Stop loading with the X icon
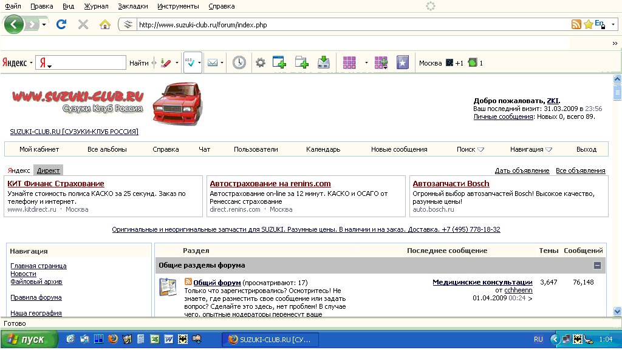This screenshot has height=364, width=622. (83, 24)
